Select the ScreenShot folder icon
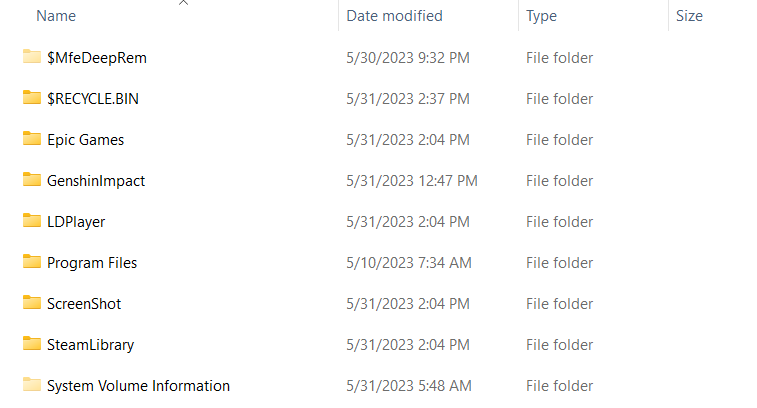757x408 pixels. click(x=32, y=303)
